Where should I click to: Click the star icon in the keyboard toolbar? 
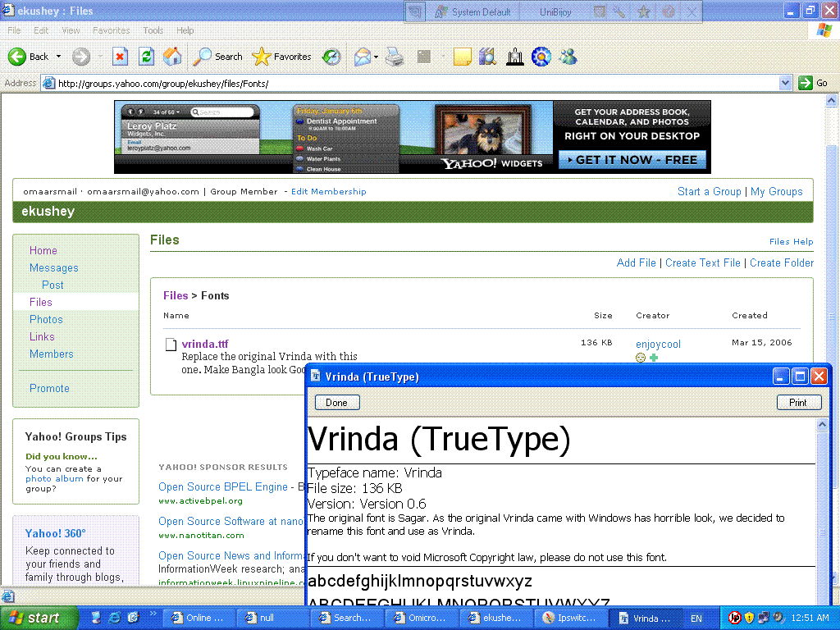[x=643, y=11]
